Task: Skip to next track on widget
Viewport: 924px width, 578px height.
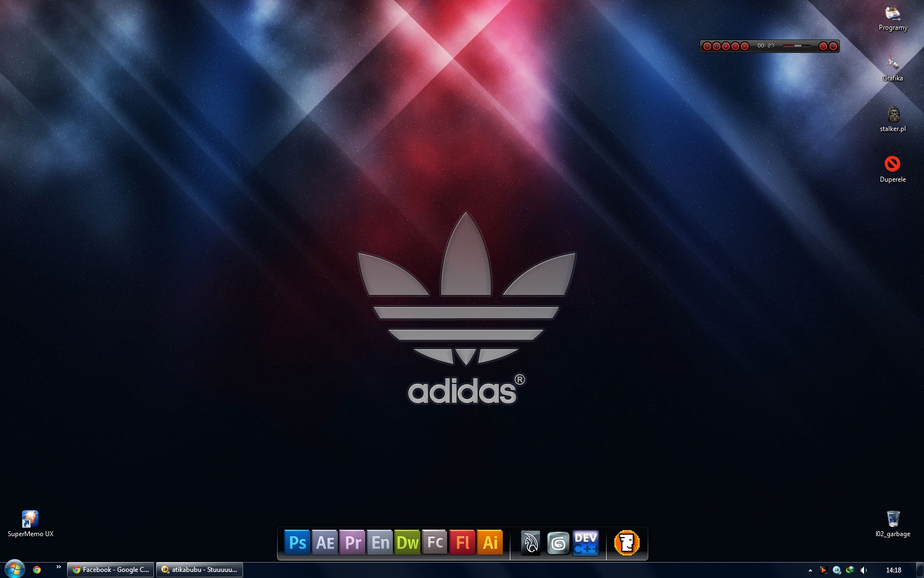Action: [745, 46]
